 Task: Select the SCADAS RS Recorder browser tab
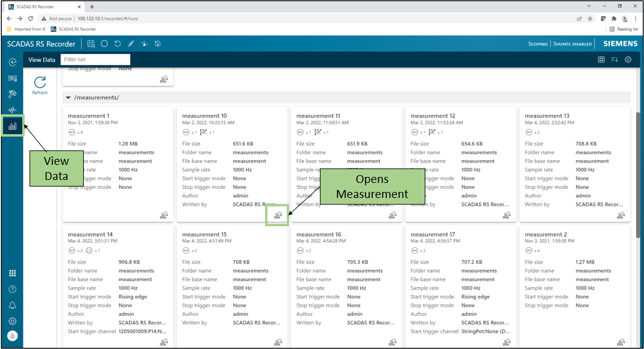click(42, 7)
